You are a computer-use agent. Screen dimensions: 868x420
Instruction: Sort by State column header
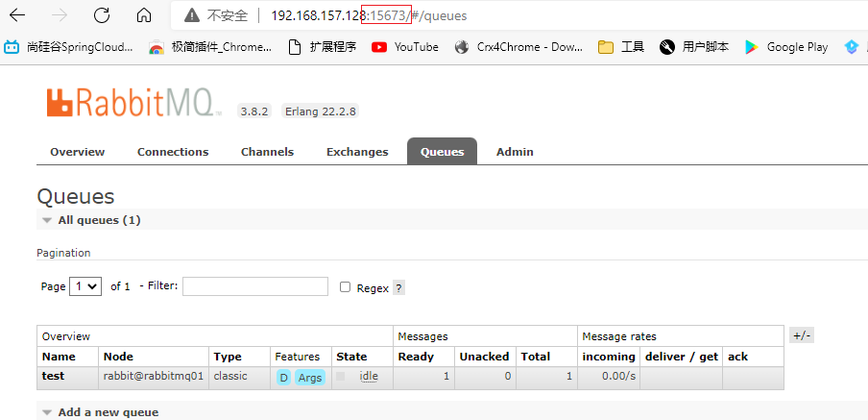351,357
